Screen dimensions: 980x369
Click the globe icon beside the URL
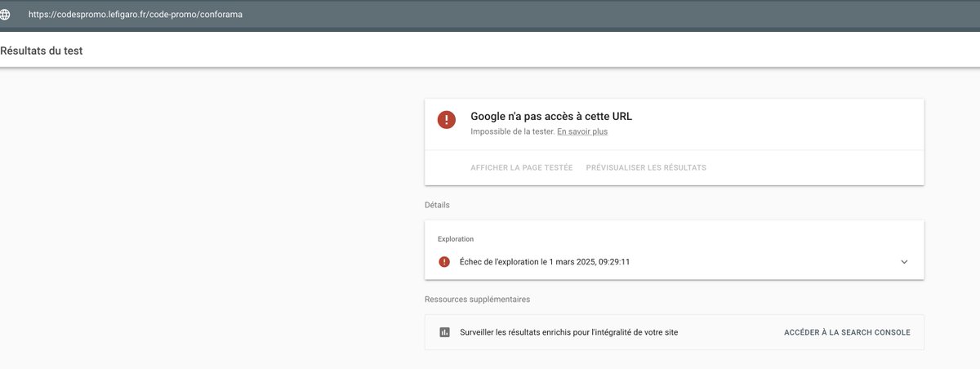pyautogui.click(x=5, y=15)
